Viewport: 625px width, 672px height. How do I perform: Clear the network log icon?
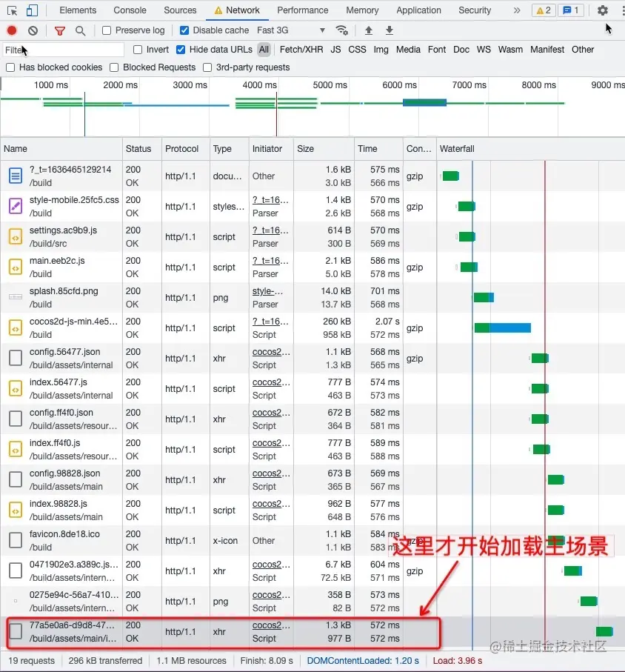click(33, 30)
